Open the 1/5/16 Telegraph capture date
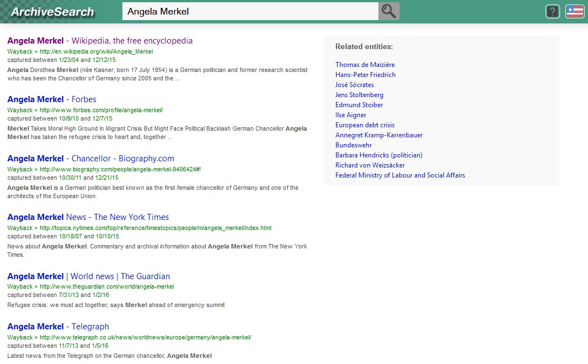588x364 pixels. (100, 346)
